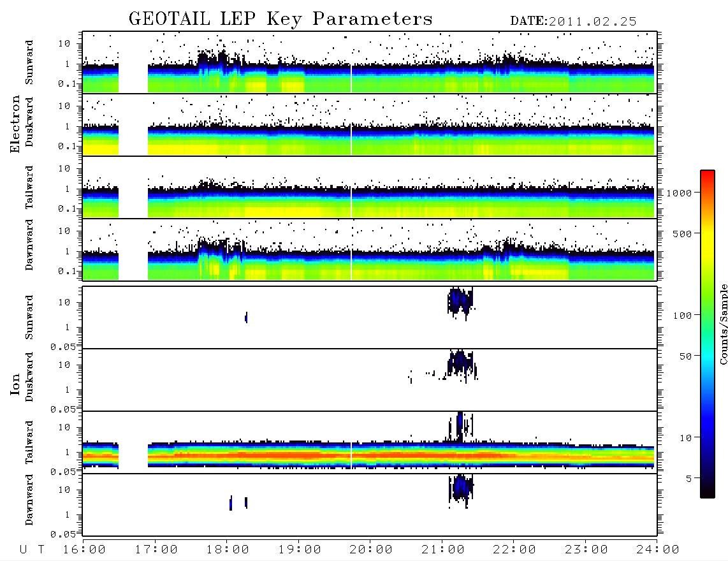Click the 22:00 time tick label
The image size is (728, 561).
point(514,550)
